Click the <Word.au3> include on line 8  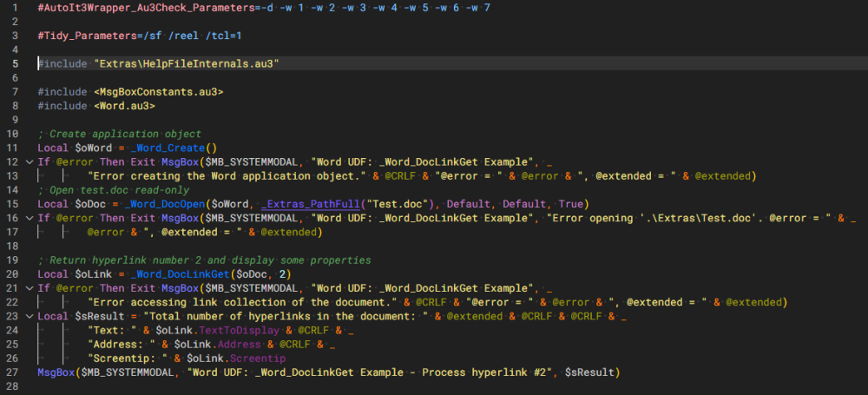[x=124, y=106]
